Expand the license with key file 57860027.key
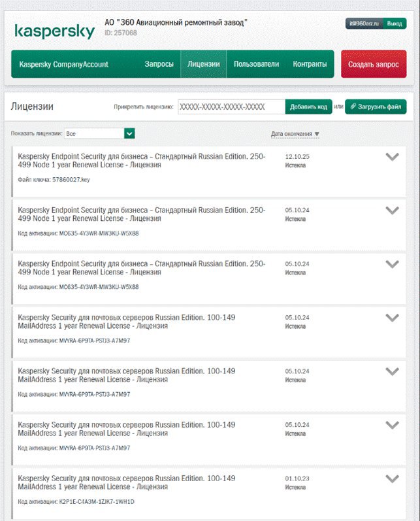Image resolution: width=420 pixels, height=521 pixels. click(x=392, y=157)
